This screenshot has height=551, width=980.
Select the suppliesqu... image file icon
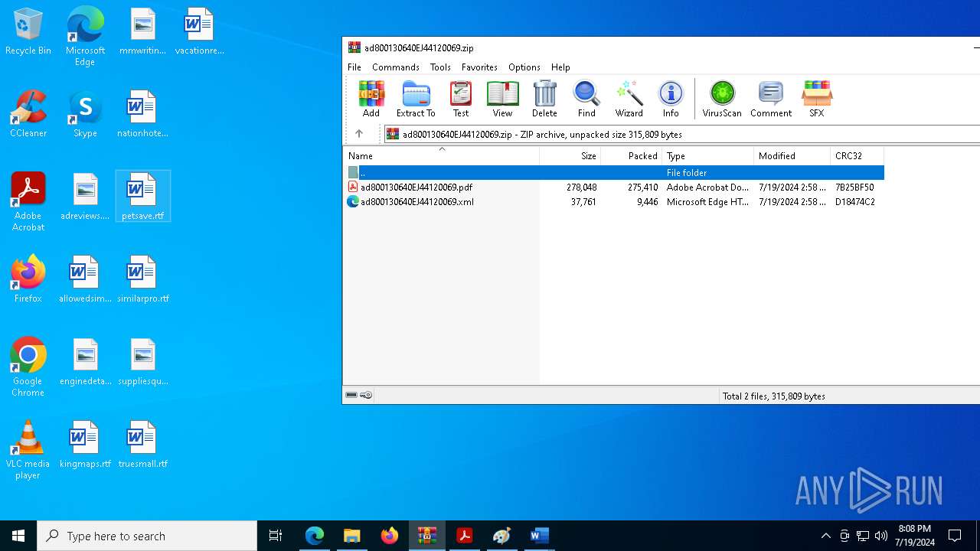coord(142,362)
